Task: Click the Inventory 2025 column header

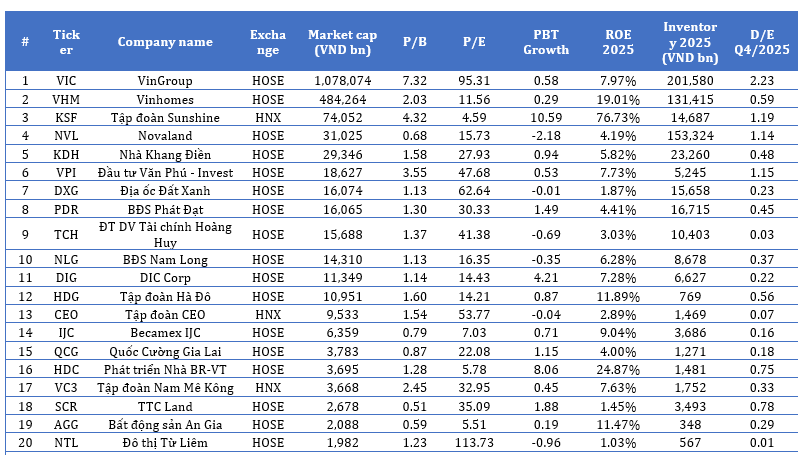Action: pos(692,42)
